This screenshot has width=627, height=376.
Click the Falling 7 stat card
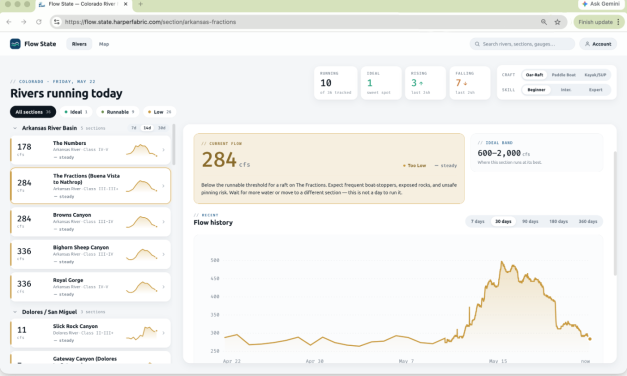tap(470, 83)
